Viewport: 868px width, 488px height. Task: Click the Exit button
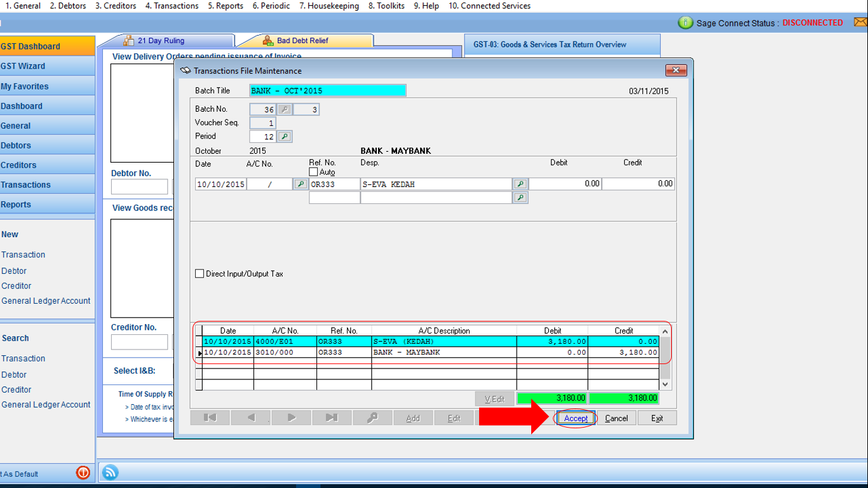coord(657,418)
